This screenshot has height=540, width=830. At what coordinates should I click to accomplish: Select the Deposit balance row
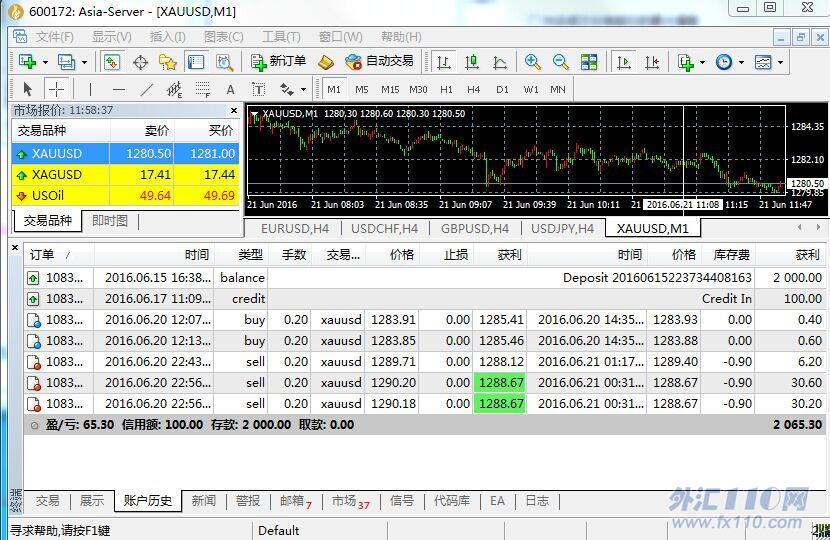[x=425, y=277]
